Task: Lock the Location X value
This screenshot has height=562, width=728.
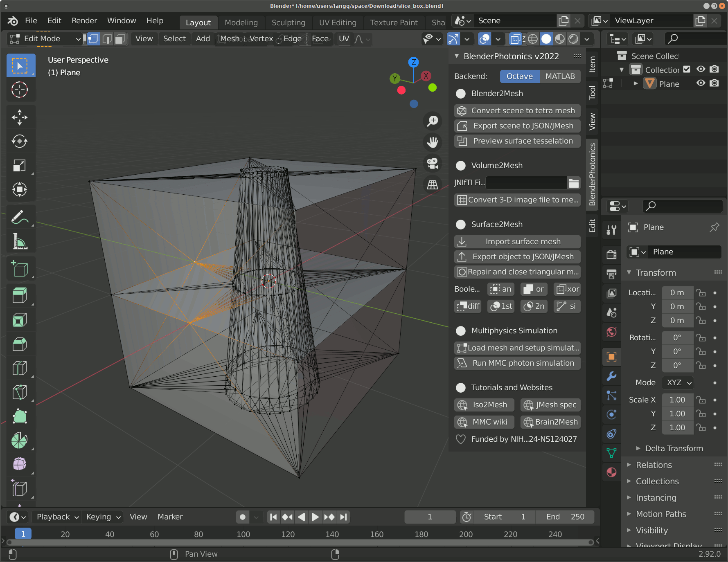Action: click(x=701, y=293)
